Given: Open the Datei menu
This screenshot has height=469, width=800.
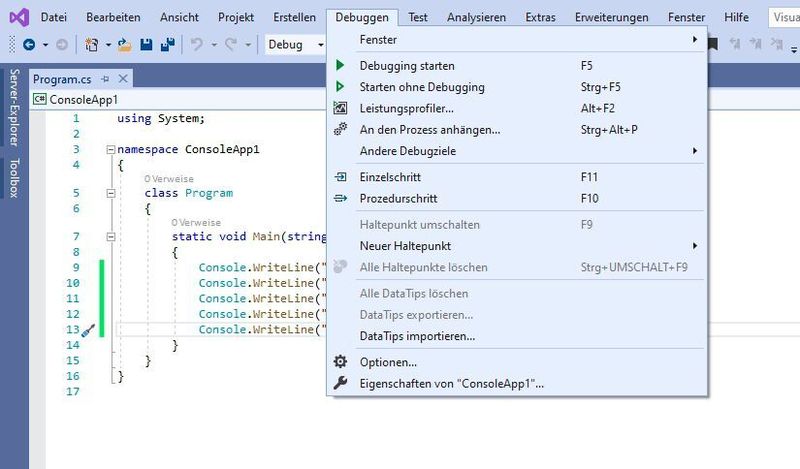Looking at the screenshot, I should click(54, 17).
